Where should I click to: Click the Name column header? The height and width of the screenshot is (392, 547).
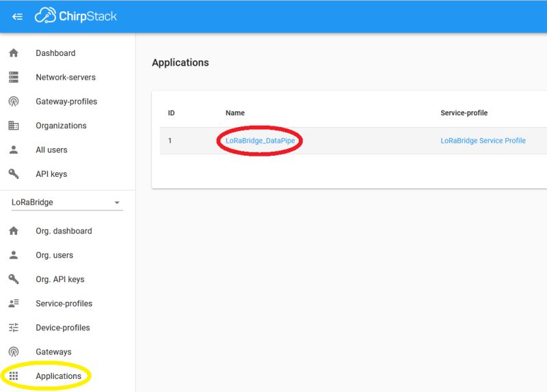pyautogui.click(x=235, y=113)
